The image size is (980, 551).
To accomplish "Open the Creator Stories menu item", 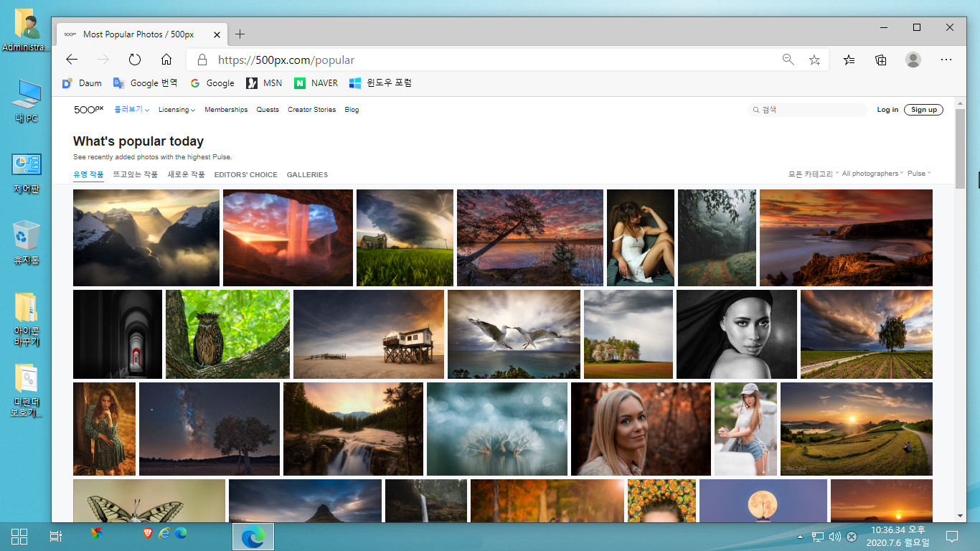I will (311, 110).
